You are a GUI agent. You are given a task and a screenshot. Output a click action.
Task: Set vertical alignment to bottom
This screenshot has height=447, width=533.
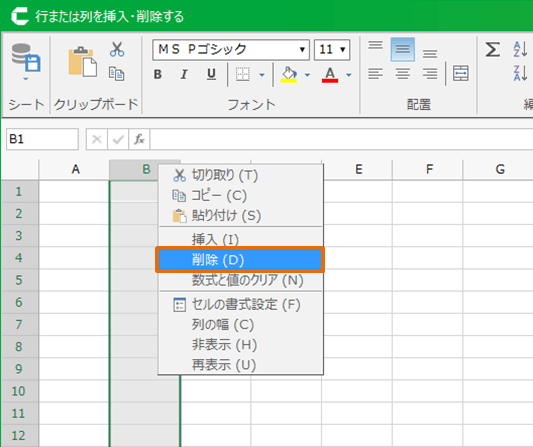click(x=430, y=53)
